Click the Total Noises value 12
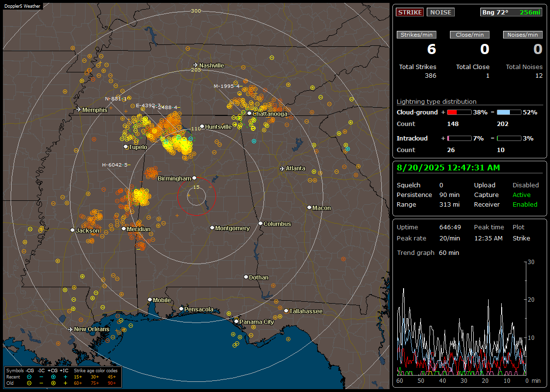Image resolution: width=550 pixels, height=392 pixels. pyautogui.click(x=539, y=76)
